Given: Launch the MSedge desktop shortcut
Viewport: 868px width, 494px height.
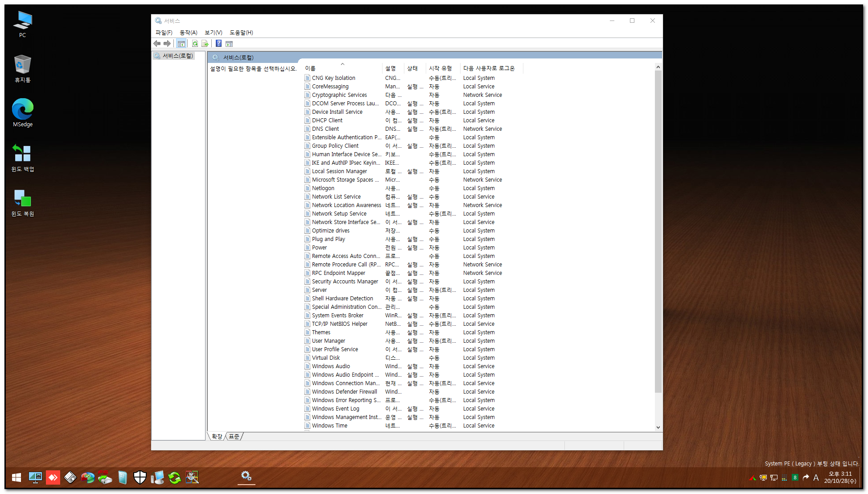Looking at the screenshot, I should [23, 113].
